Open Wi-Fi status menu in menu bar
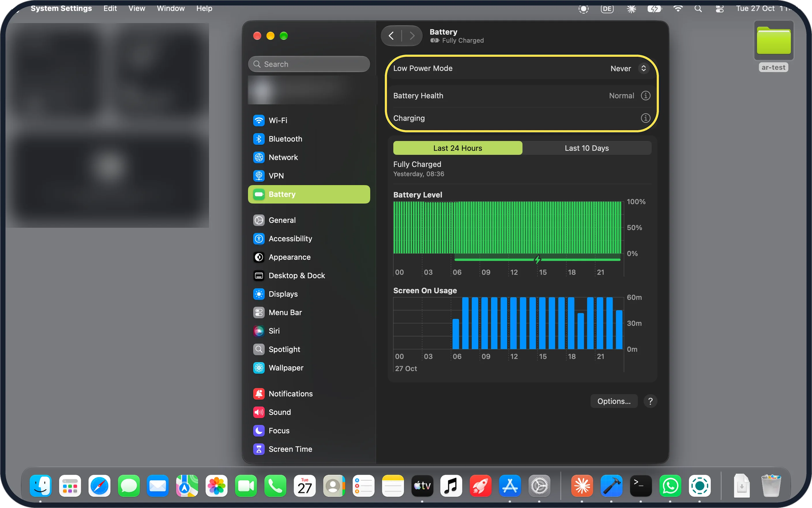The image size is (812, 508). pos(678,9)
